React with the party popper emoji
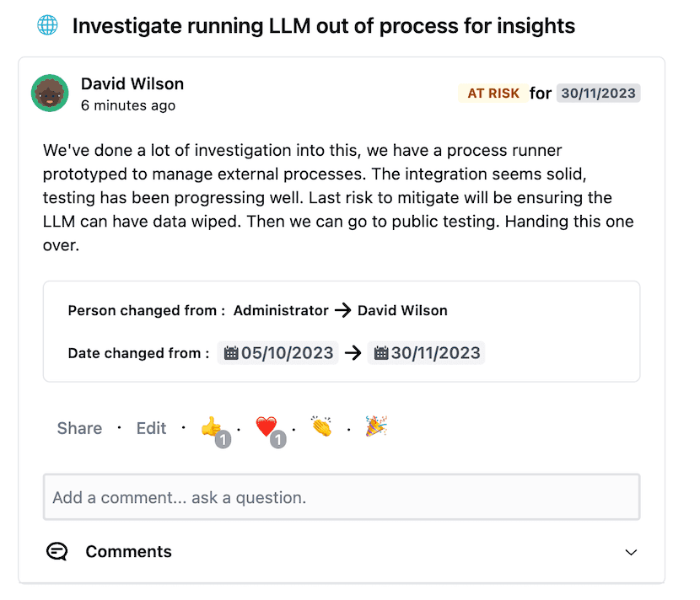The height and width of the screenshot is (600, 700). coord(376,427)
